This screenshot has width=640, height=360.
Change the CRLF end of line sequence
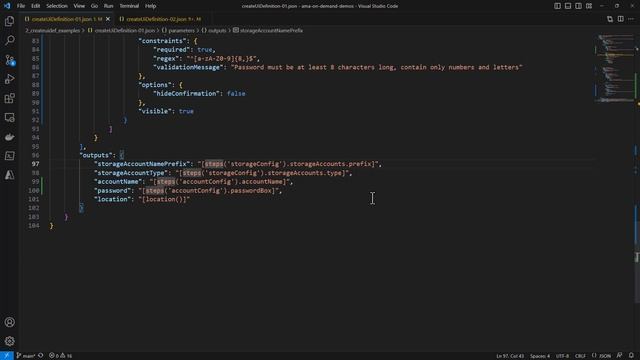pos(580,356)
